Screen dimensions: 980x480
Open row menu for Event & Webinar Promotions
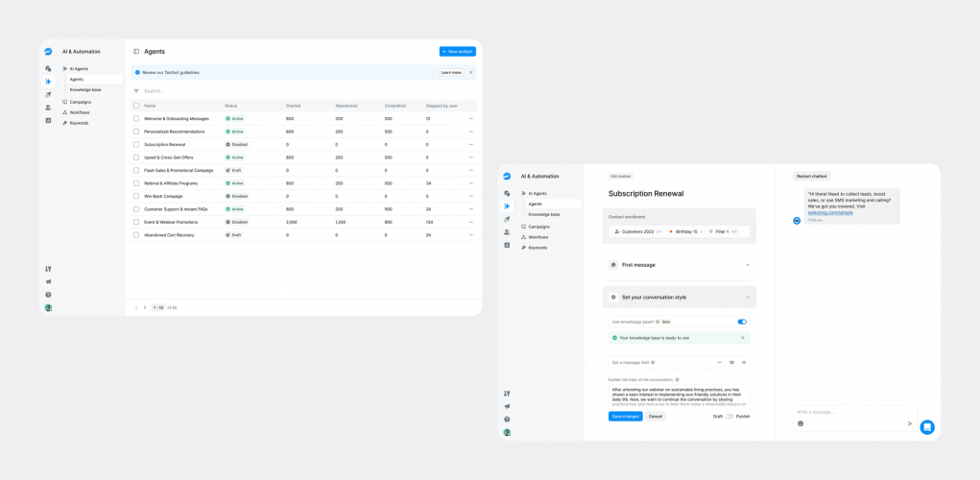click(x=470, y=222)
